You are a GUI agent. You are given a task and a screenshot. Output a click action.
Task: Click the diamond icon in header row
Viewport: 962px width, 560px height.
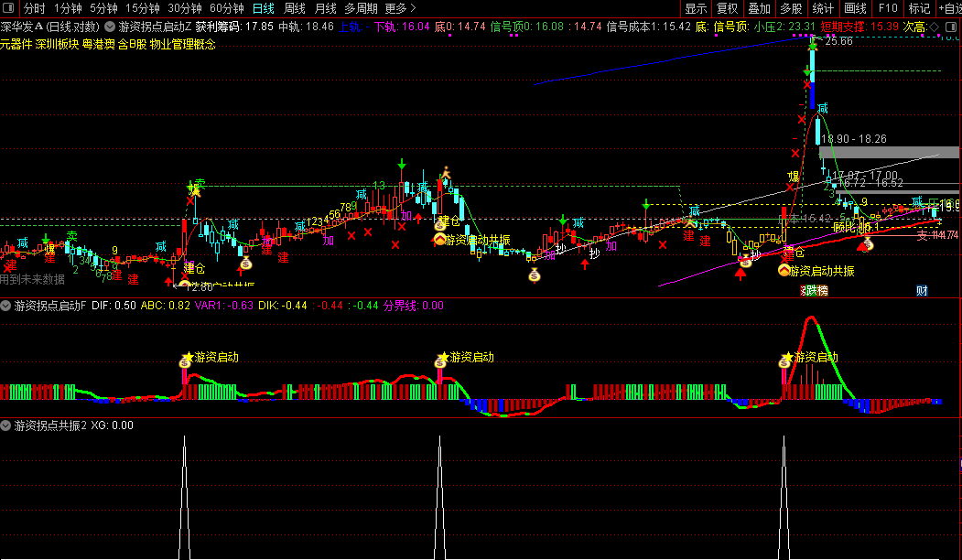point(935,27)
